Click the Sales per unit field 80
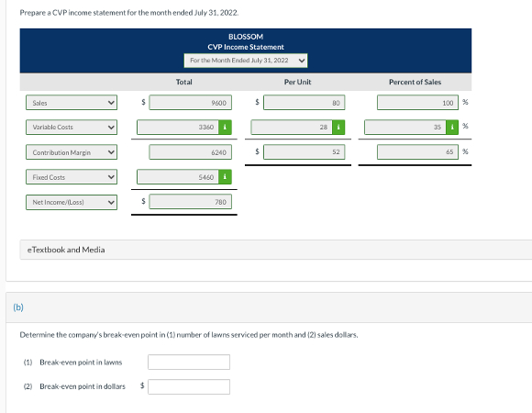 click(304, 103)
